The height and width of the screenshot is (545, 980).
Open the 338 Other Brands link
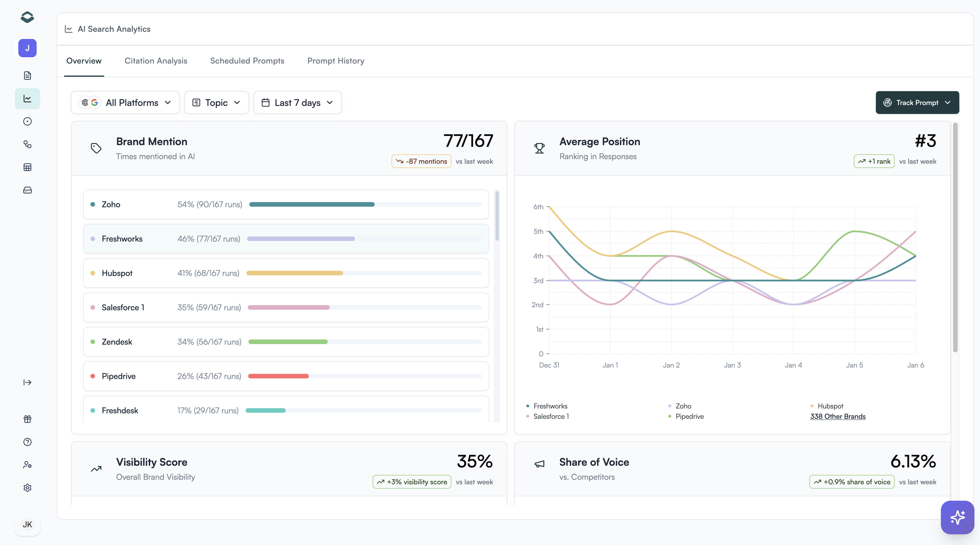[838, 416]
